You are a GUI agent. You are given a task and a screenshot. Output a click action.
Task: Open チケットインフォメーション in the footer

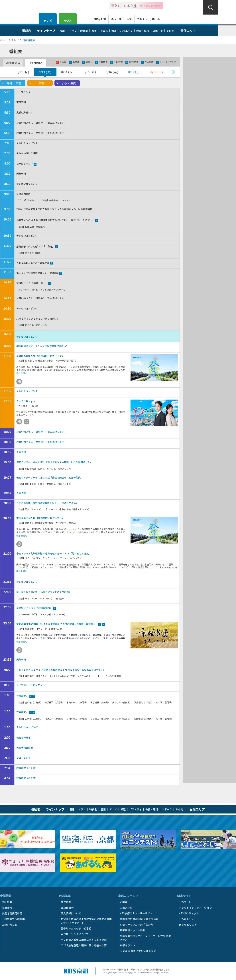(195, 908)
